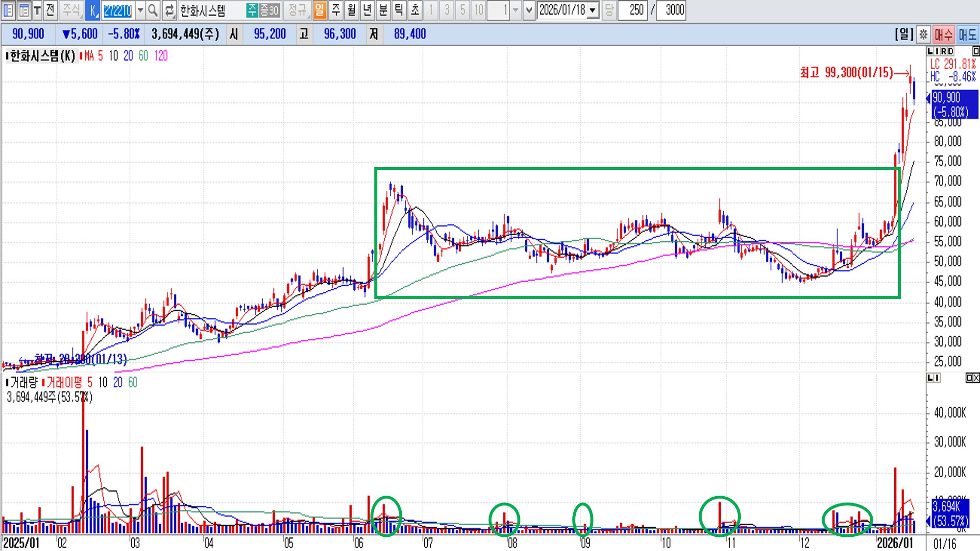Select monthly chart period 월
980x551 pixels.
[x=351, y=10]
